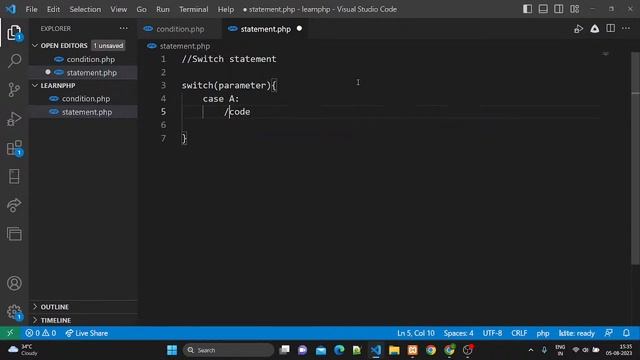Open Google Chrome from the taskbar
Image resolution: width=640 pixels, height=360 pixels.
[x=431, y=350]
